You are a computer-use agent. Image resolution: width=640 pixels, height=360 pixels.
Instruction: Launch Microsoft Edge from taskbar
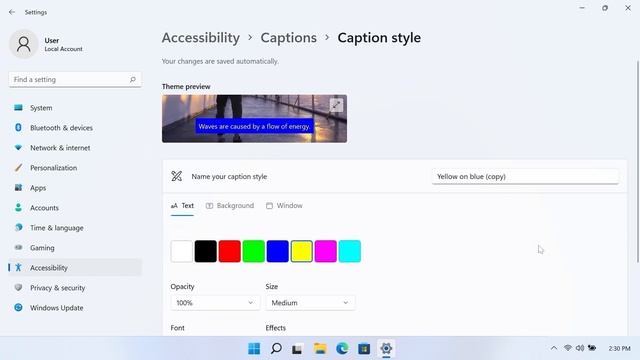coord(342,349)
